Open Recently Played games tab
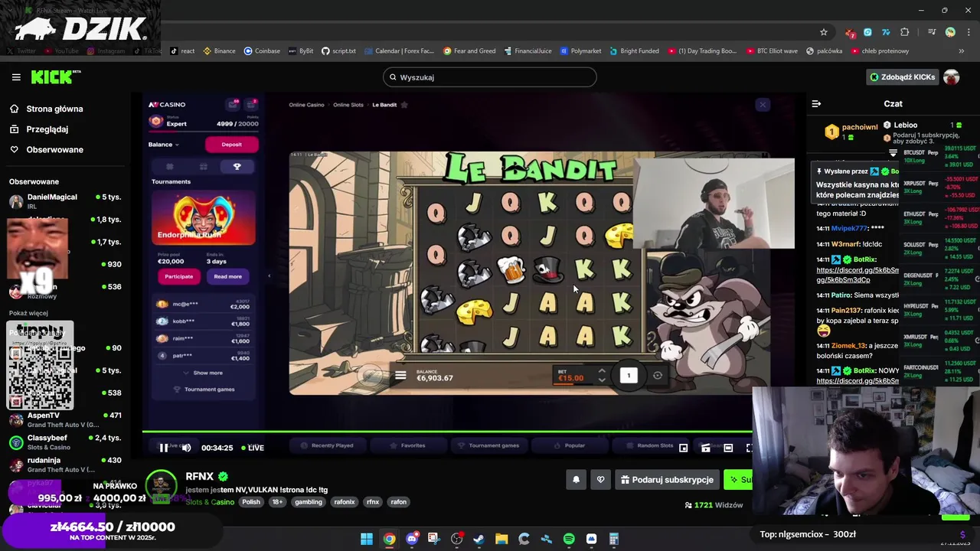The image size is (980, 551). click(x=327, y=445)
